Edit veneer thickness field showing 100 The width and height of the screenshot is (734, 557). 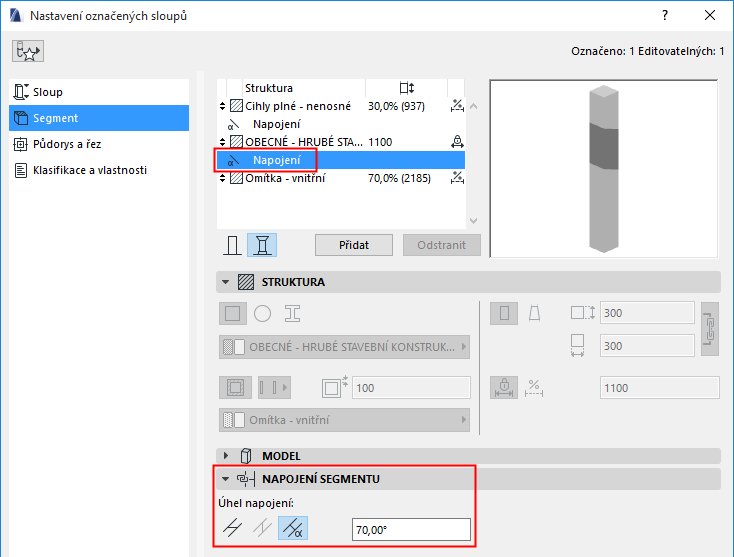tap(411, 388)
